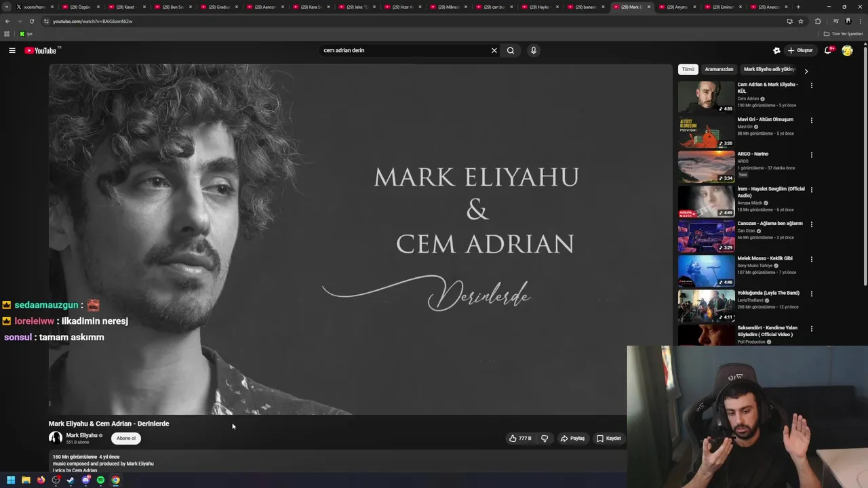The width and height of the screenshot is (868, 488).
Task: Open the site info icon in address bar
Action: click(x=46, y=21)
